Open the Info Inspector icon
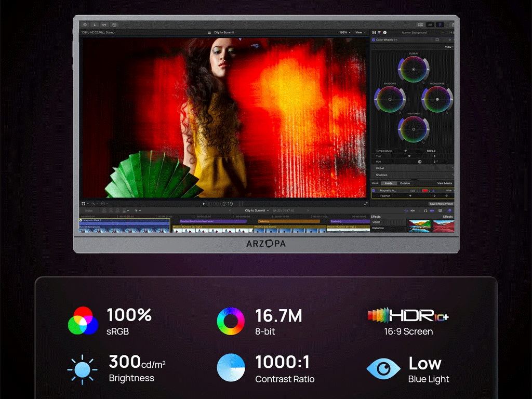The image size is (532, 399). coord(385,33)
